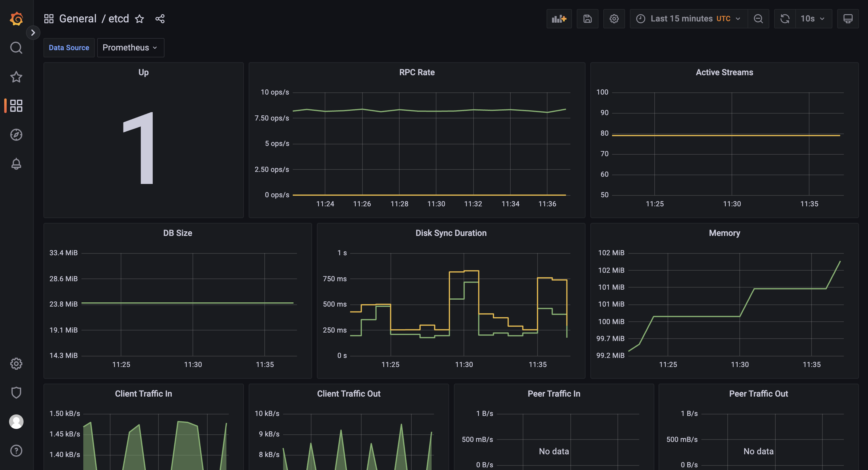Click the Grafana logo home icon
This screenshot has width=868, height=470.
(x=16, y=18)
